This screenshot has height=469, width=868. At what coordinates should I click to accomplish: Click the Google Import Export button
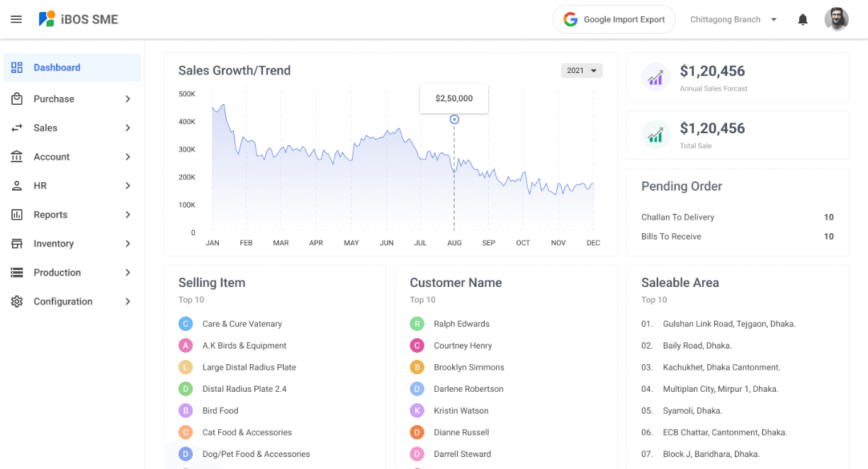[x=614, y=19]
